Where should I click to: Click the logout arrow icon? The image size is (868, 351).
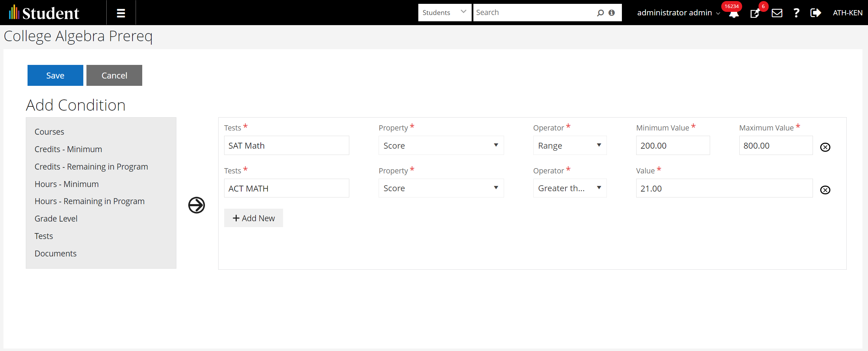click(x=816, y=13)
